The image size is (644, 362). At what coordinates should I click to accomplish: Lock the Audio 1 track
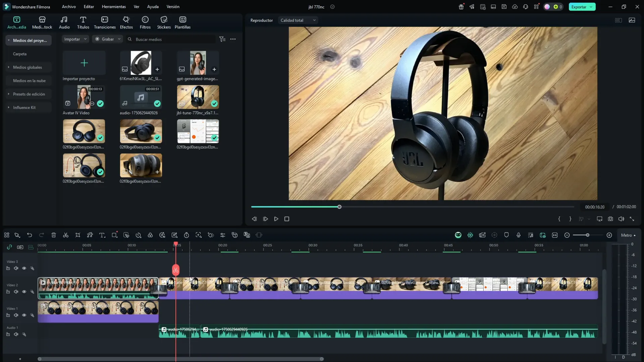[8, 334]
